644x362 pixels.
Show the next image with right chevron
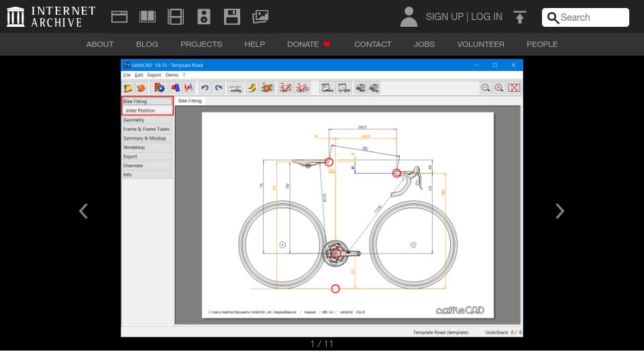559,211
